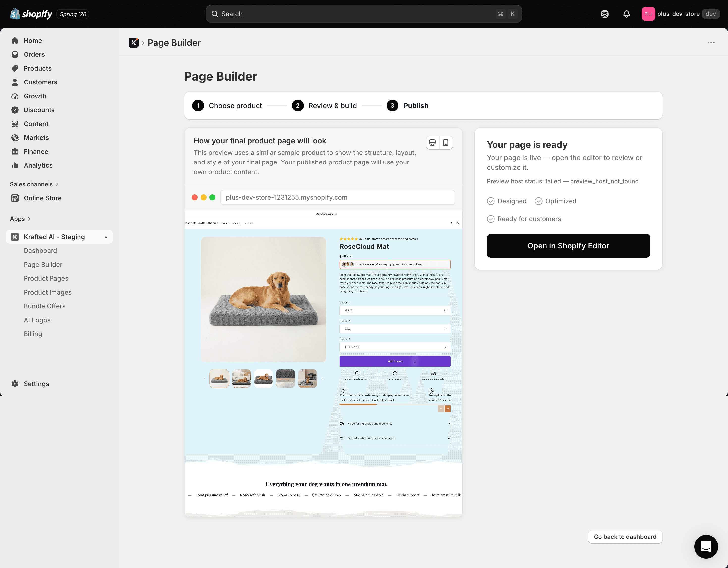Click the Content icon in sidebar
Screen dimensions: 728x568
(x=15, y=124)
